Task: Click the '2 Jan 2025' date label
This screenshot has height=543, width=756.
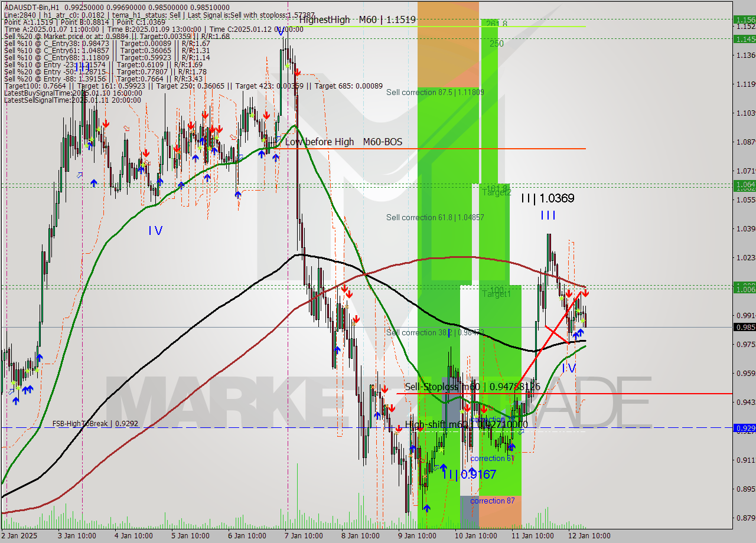Action: click(19, 536)
